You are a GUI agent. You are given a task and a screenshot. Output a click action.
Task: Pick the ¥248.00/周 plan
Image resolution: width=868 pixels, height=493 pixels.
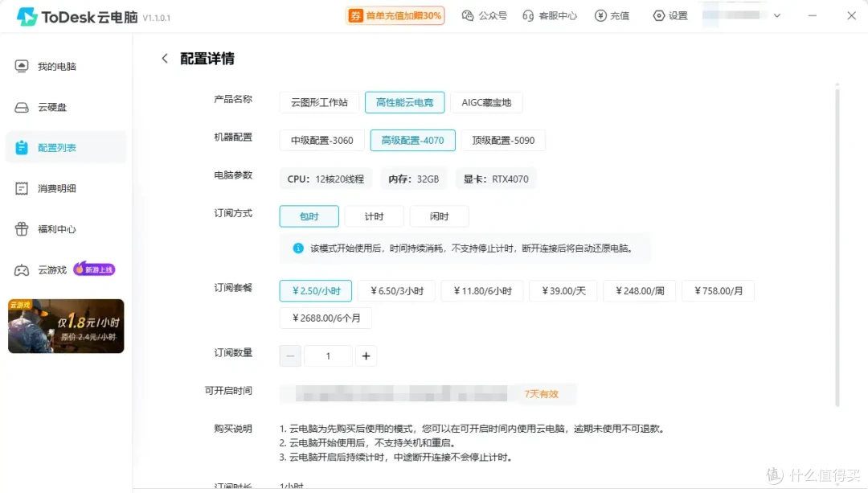[640, 291]
